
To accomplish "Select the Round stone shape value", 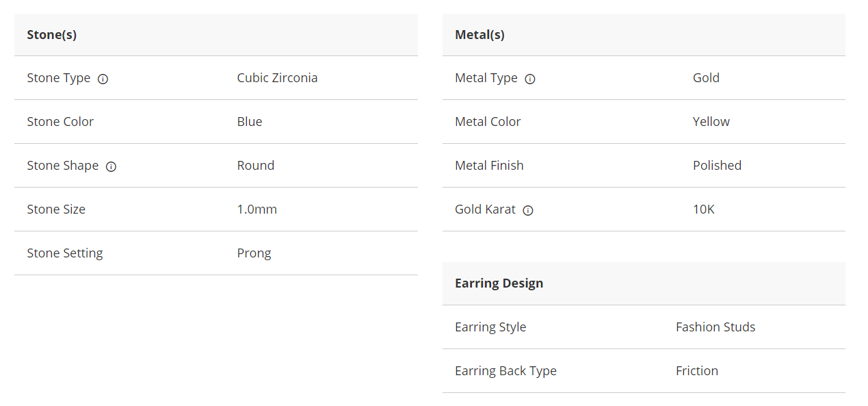I will point(255,165).
